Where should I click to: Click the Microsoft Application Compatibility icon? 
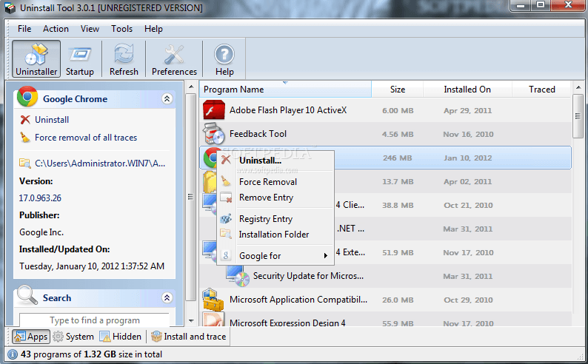coord(213,300)
